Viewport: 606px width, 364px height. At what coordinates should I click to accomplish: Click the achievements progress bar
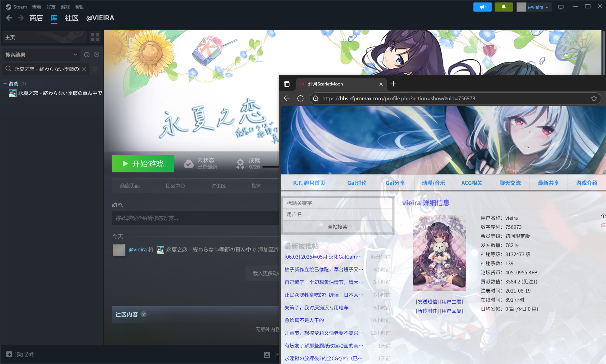(x=270, y=167)
